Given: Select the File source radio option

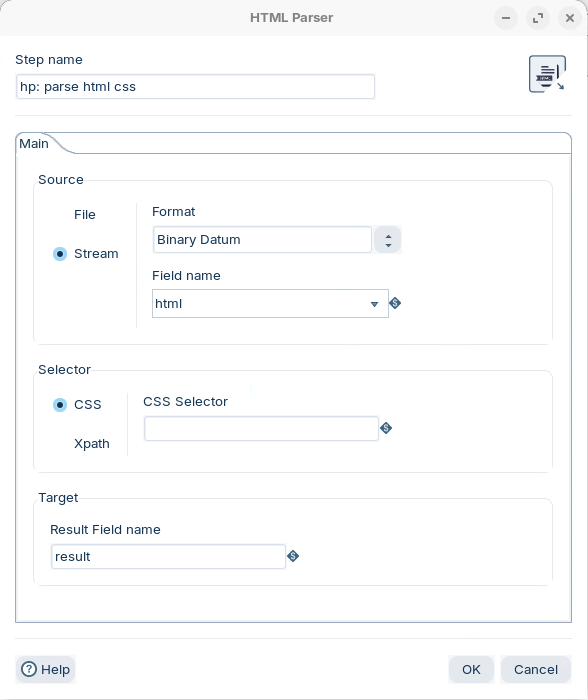Looking at the screenshot, I should tap(60, 215).
